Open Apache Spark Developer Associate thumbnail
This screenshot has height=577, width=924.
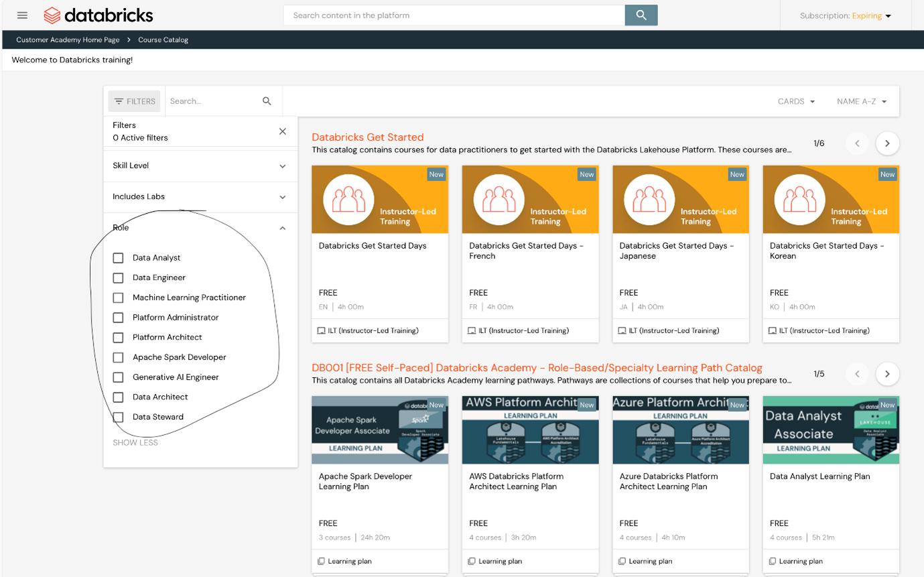point(380,430)
